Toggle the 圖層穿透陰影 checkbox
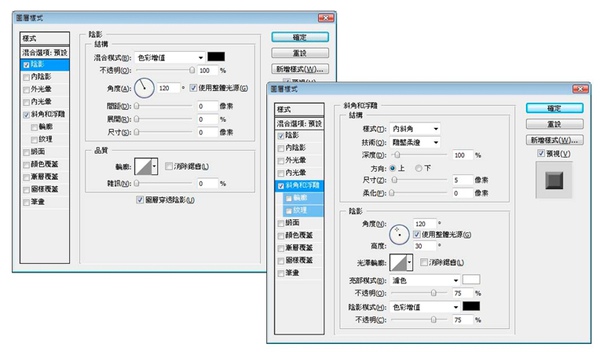600x362 pixels. pos(140,200)
